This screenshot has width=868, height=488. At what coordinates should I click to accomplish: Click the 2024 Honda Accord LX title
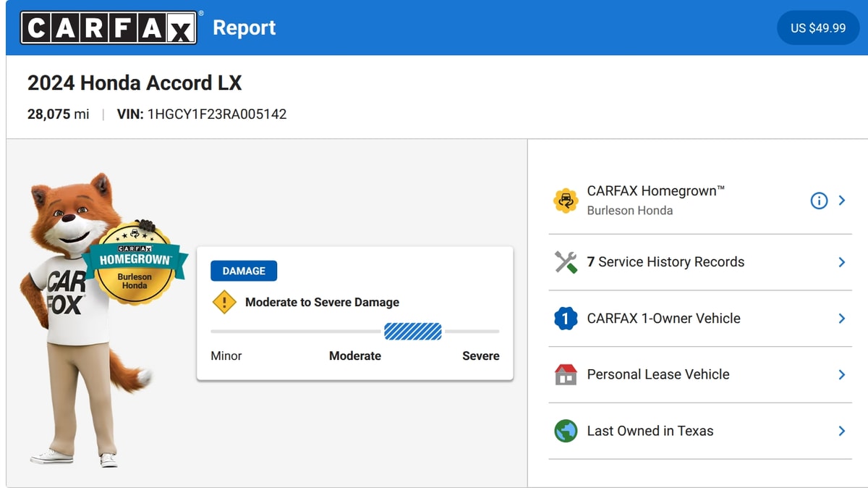(x=135, y=83)
